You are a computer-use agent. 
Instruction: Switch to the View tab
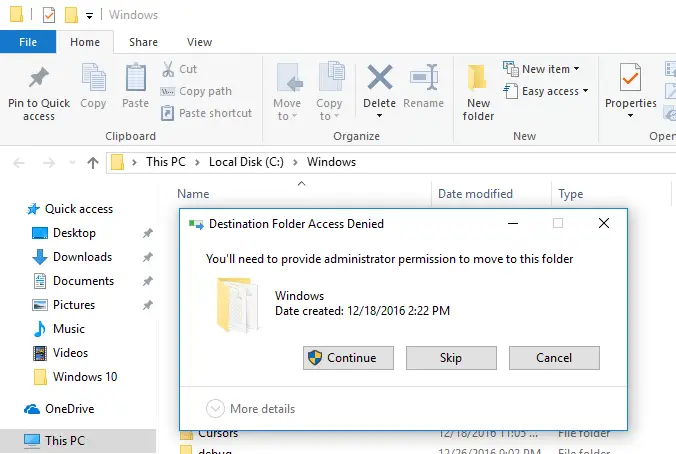click(x=199, y=42)
